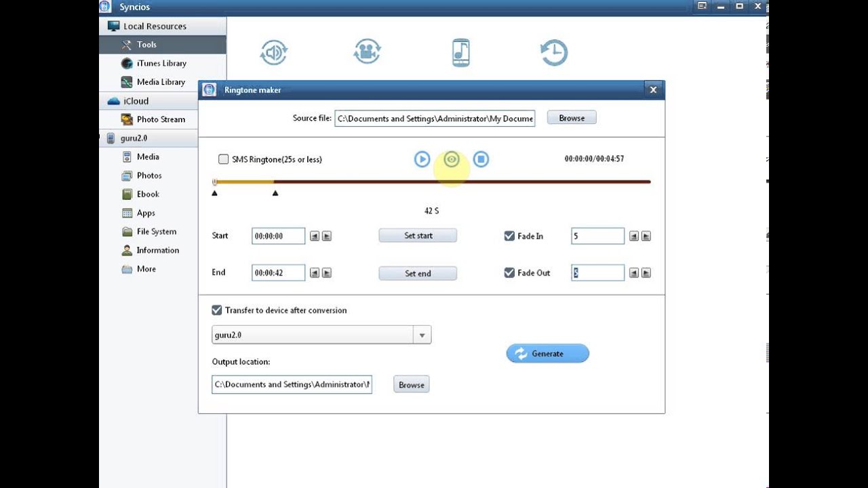868x488 pixels.
Task: Click the start marker triangle under timeline
Action: (215, 193)
